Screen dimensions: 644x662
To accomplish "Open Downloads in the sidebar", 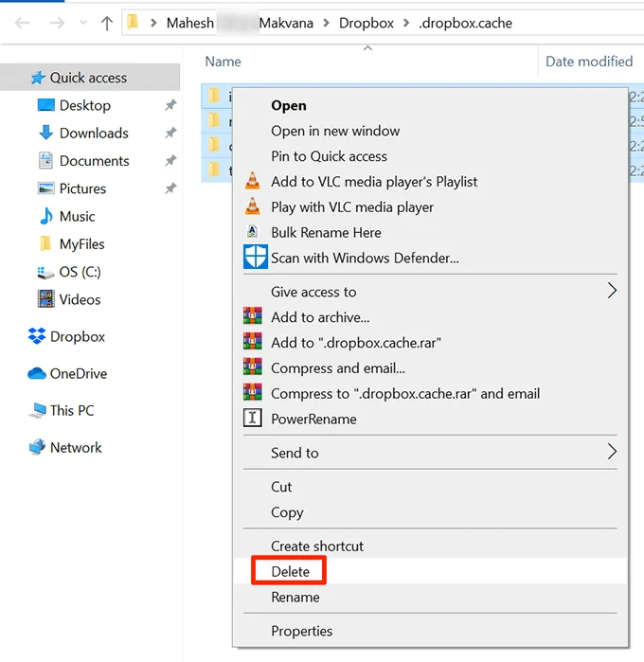I will tap(94, 133).
